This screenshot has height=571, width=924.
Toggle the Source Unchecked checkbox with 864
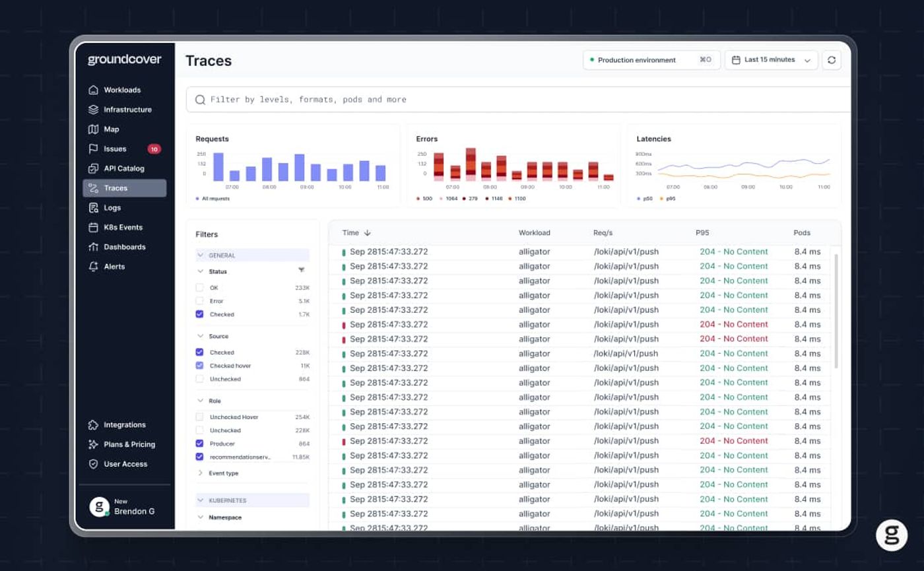point(199,379)
